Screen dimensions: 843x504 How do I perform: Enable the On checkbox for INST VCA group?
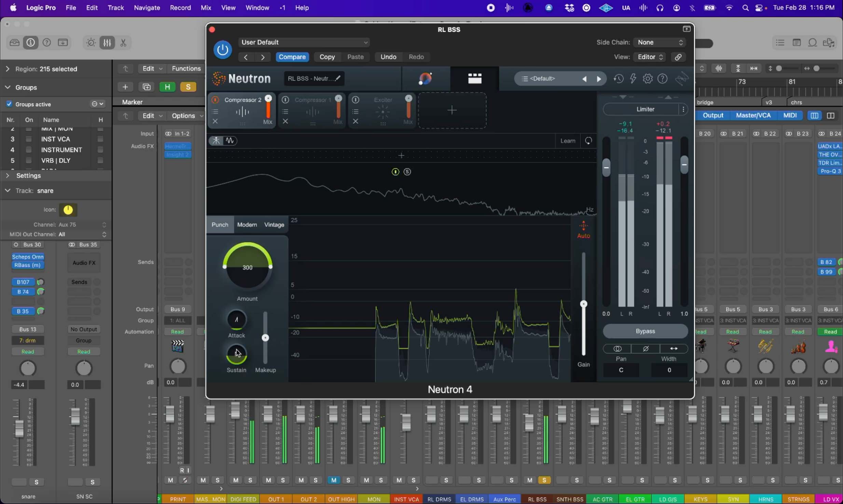(29, 139)
